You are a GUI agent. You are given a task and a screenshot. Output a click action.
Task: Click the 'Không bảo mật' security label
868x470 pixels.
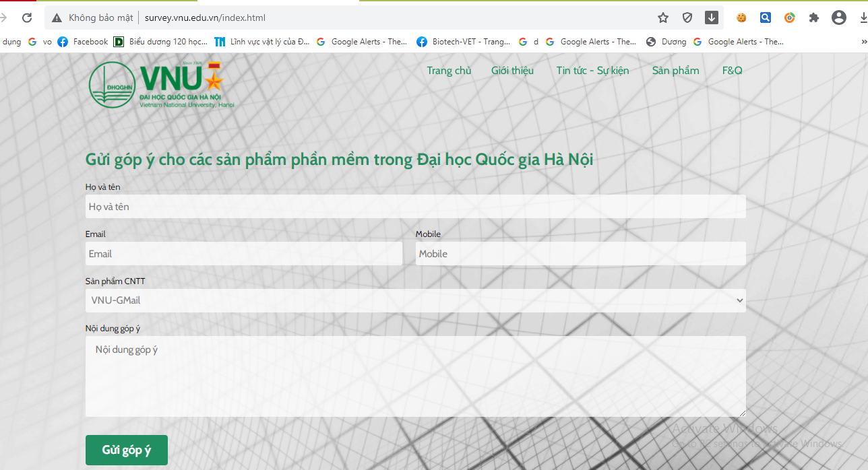coord(101,18)
